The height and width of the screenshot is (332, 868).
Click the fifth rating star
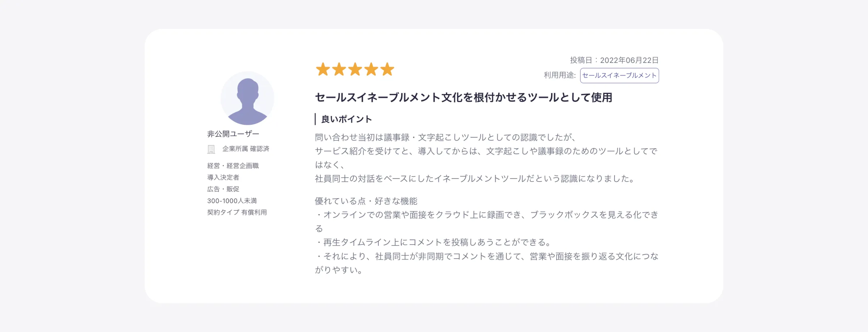pos(387,69)
